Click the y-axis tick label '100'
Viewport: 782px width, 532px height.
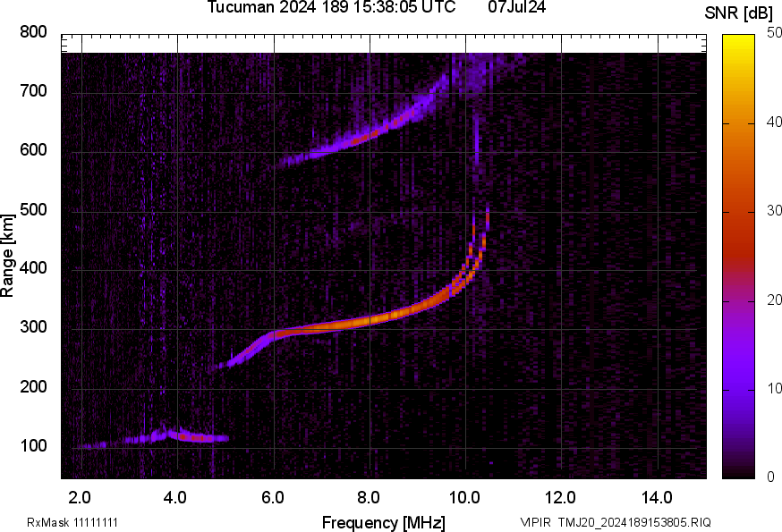pyautogui.click(x=33, y=445)
